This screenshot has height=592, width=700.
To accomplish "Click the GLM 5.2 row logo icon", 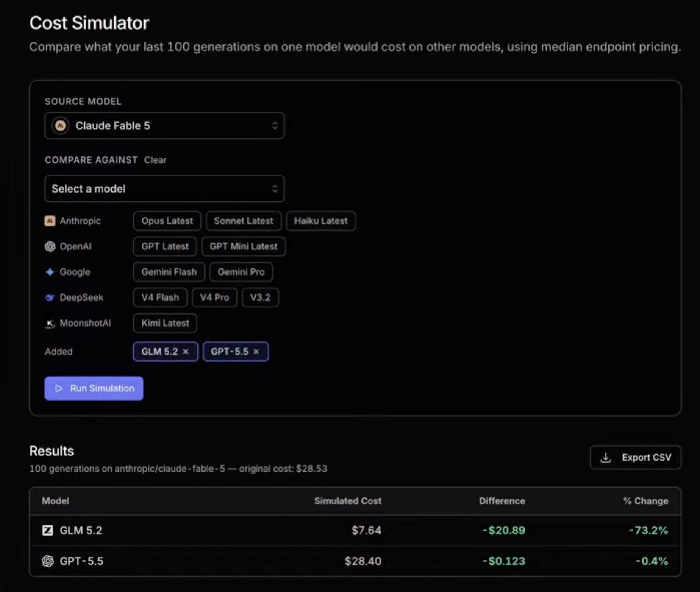I will pyautogui.click(x=48, y=530).
